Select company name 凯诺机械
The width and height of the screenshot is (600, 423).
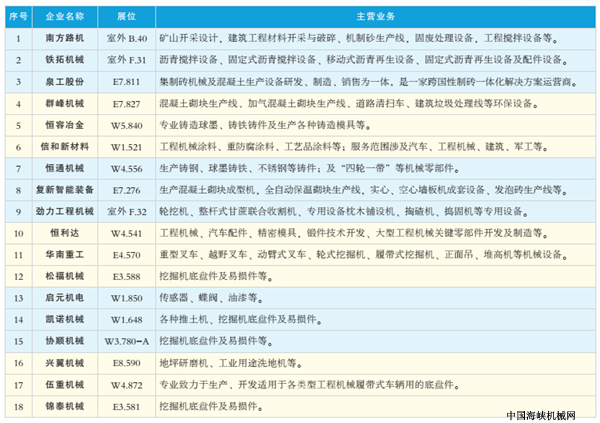click(x=65, y=319)
